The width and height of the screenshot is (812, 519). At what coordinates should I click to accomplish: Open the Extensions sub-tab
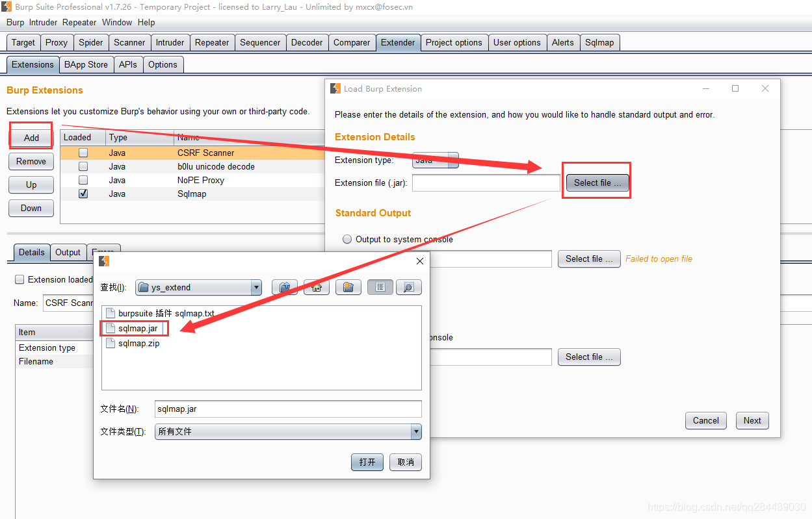point(33,64)
